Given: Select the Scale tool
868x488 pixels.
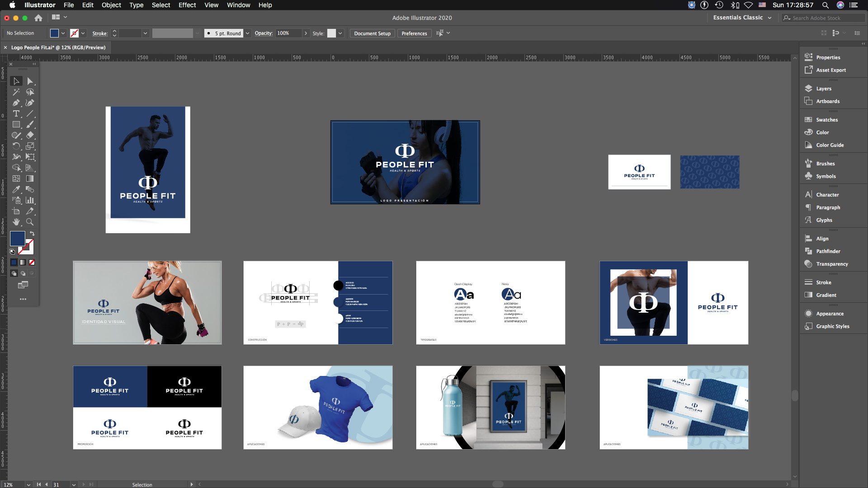Looking at the screenshot, I should (30, 146).
